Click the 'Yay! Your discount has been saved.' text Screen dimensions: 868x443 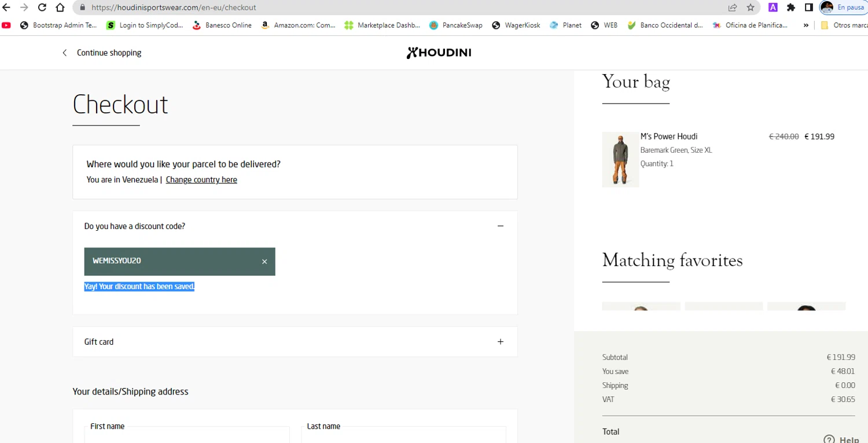(139, 286)
